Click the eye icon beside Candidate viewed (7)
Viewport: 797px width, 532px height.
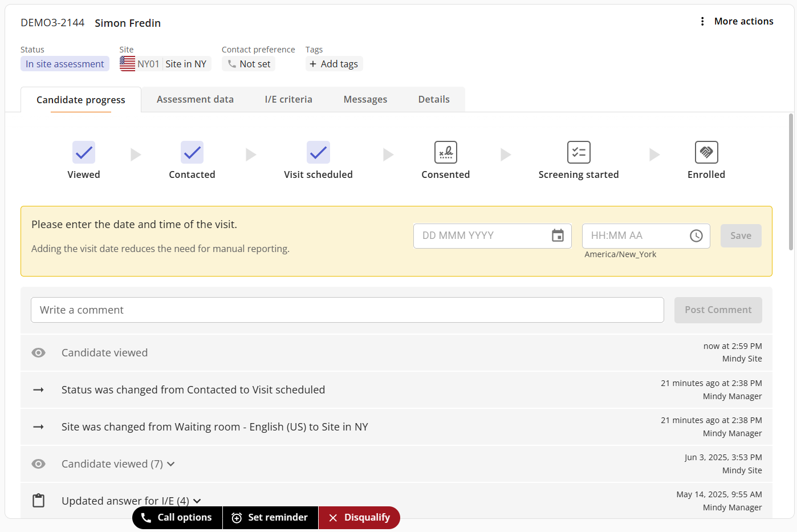[x=38, y=464]
